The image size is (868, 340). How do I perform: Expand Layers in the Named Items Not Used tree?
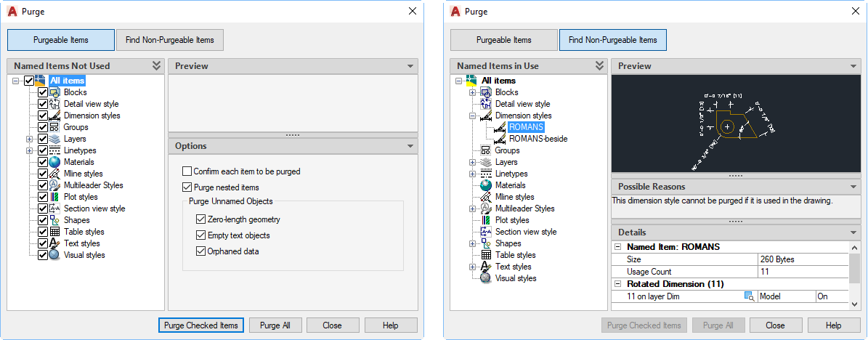(30, 139)
